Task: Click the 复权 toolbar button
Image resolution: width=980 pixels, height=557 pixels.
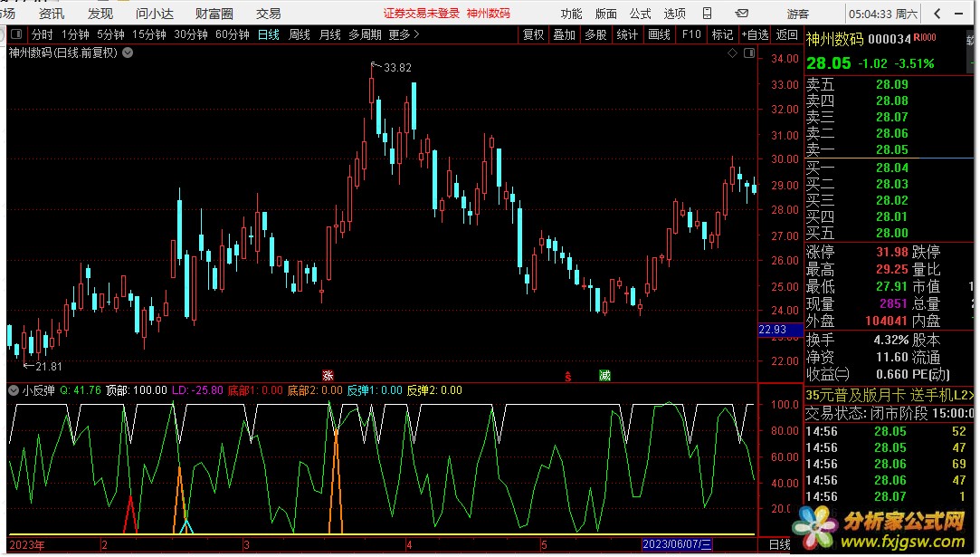Action: pyautogui.click(x=533, y=34)
